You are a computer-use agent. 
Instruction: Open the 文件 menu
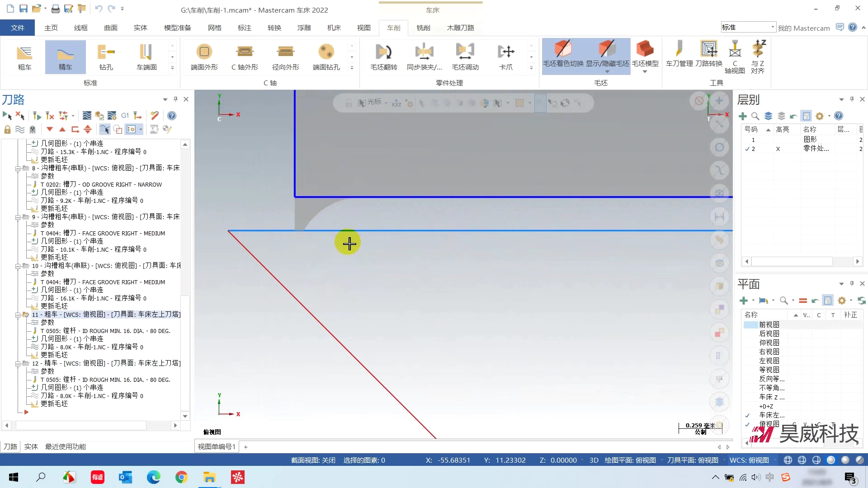click(x=18, y=28)
